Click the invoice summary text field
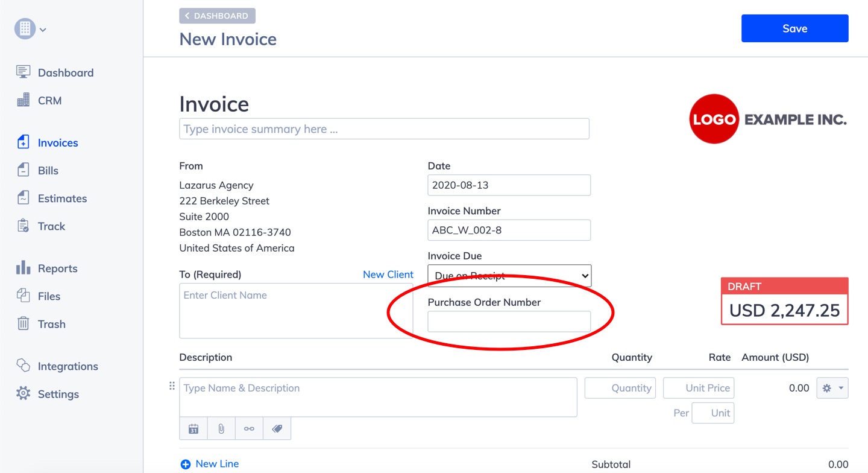 click(384, 129)
